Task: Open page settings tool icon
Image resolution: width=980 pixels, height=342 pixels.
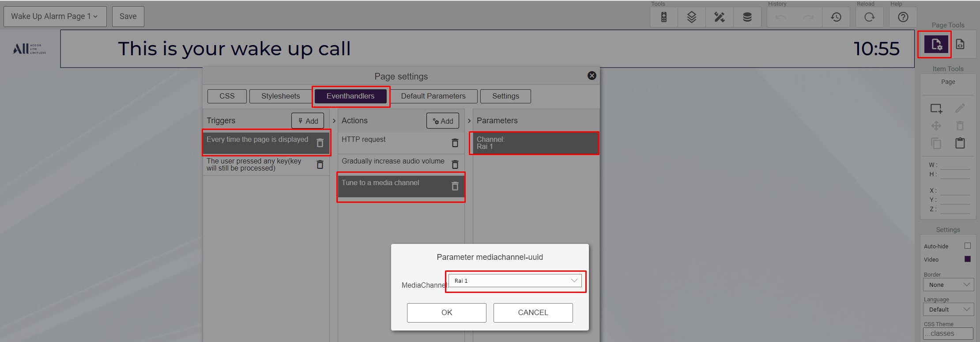Action: tap(936, 44)
